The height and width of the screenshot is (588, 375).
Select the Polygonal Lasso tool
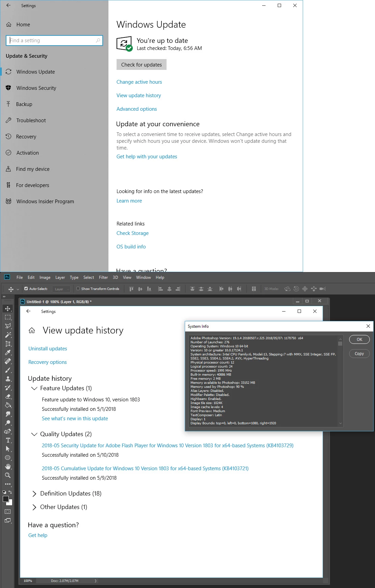click(8, 326)
